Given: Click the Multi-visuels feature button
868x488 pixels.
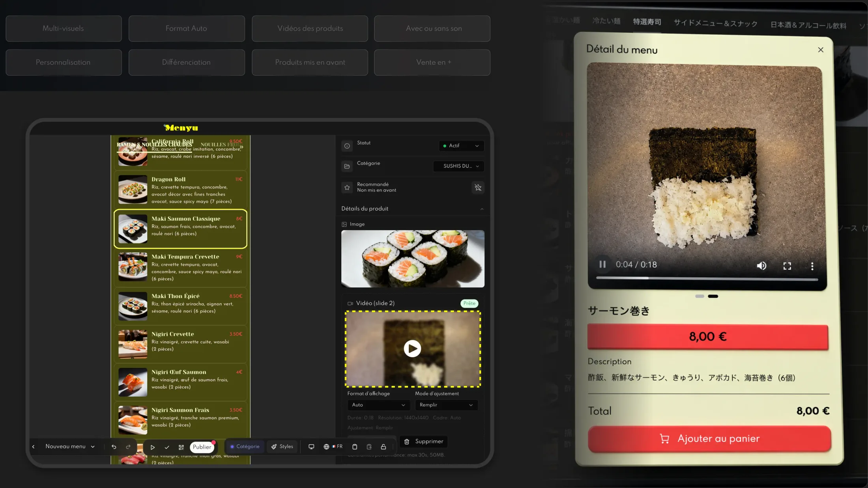Looking at the screenshot, I should [x=64, y=28].
